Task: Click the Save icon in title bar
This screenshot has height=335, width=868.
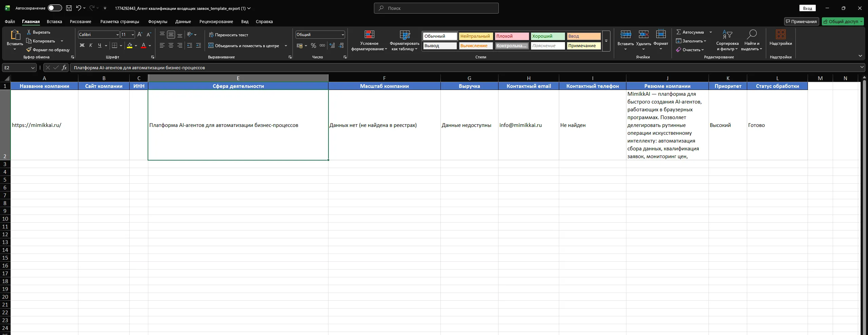Action: [69, 8]
